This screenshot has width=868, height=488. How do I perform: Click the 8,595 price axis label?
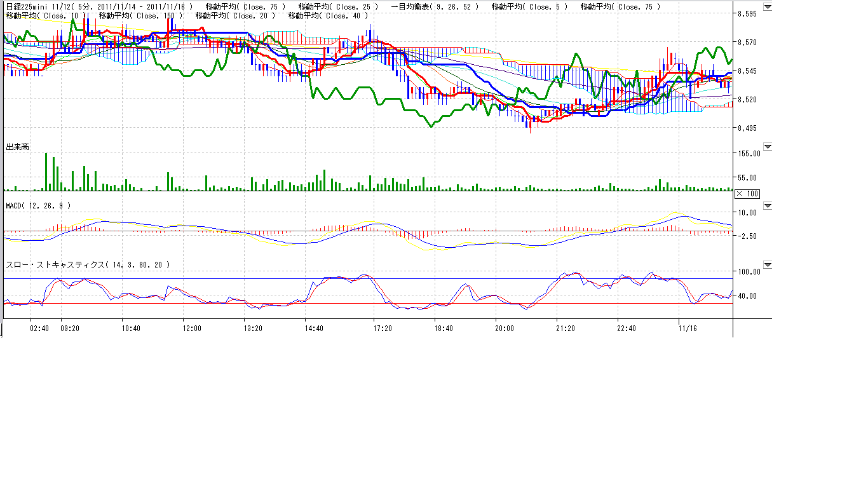(747, 13)
